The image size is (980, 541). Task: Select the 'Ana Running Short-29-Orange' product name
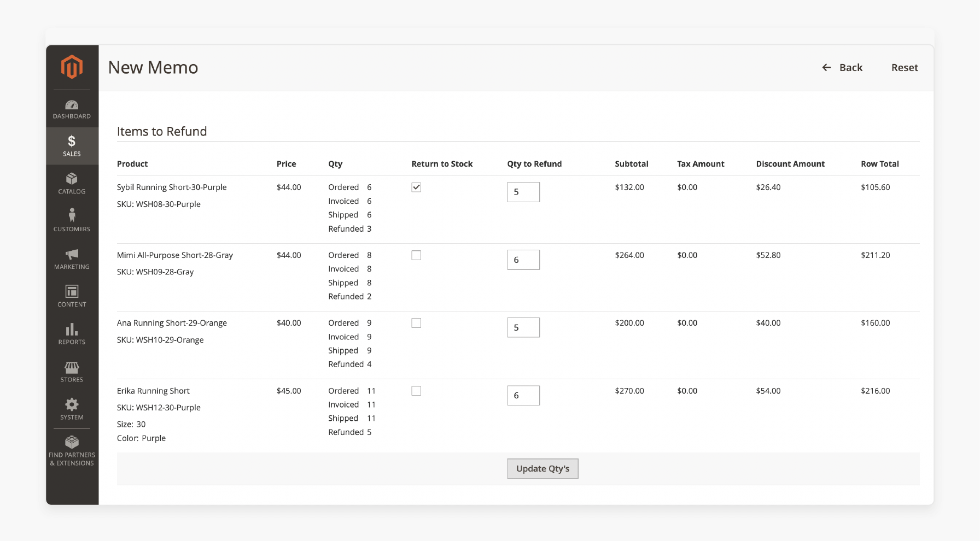[x=172, y=323]
